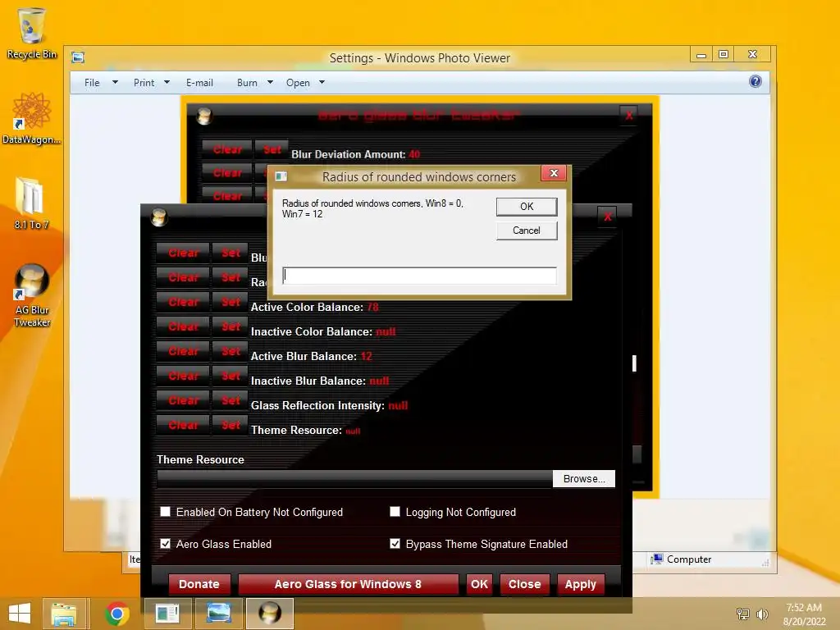Uncheck Aero Glass Enabled checkbox
Image resolution: width=840 pixels, height=630 pixels.
166,544
